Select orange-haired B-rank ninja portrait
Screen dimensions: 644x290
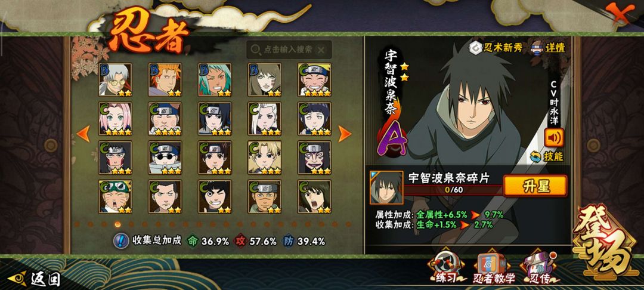tap(165, 80)
